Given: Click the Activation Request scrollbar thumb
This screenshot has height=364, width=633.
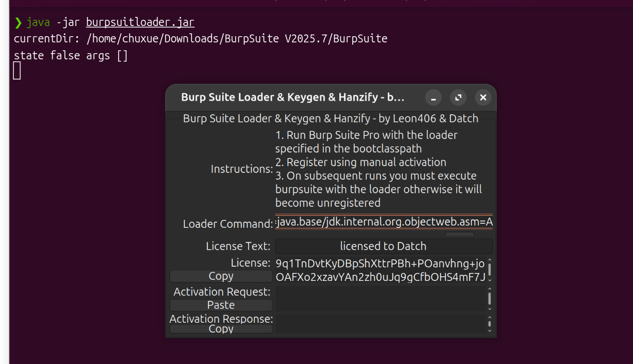Looking at the screenshot, I should (x=489, y=298).
